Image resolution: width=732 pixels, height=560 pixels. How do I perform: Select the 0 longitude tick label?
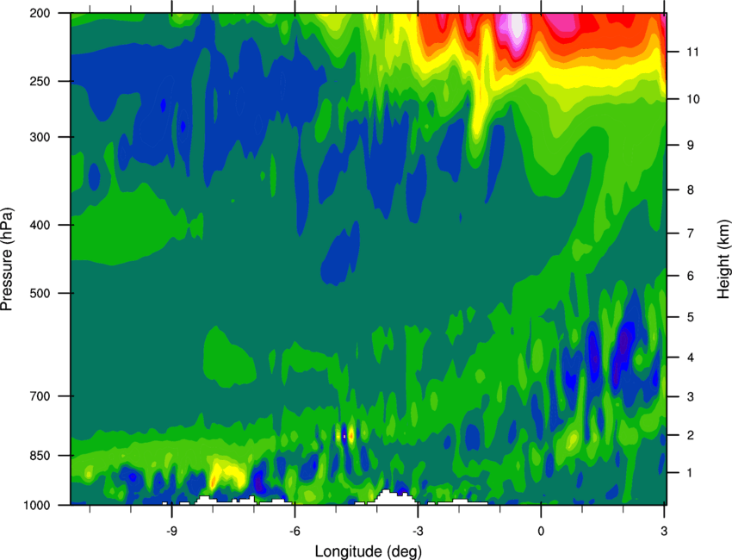pos(541,531)
